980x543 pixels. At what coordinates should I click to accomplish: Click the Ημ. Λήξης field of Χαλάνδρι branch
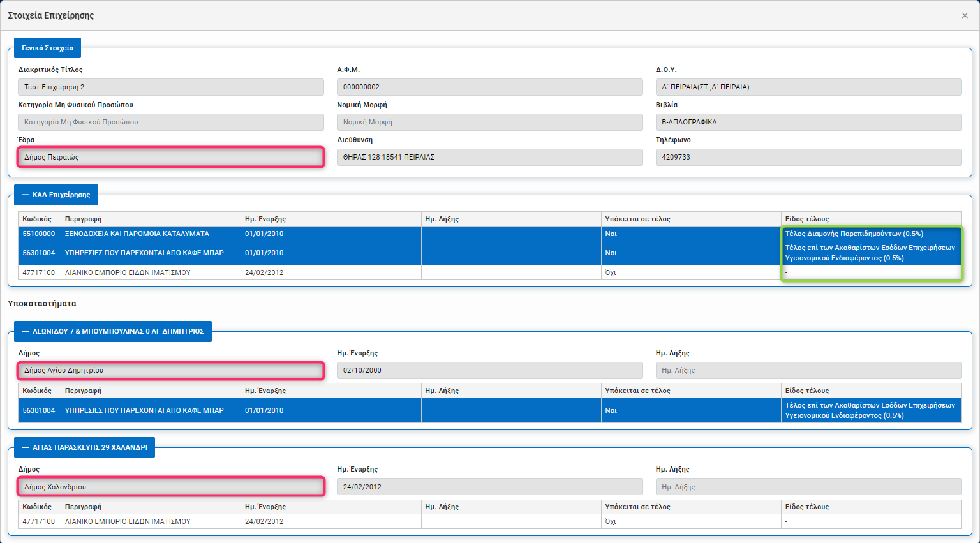pyautogui.click(x=808, y=487)
